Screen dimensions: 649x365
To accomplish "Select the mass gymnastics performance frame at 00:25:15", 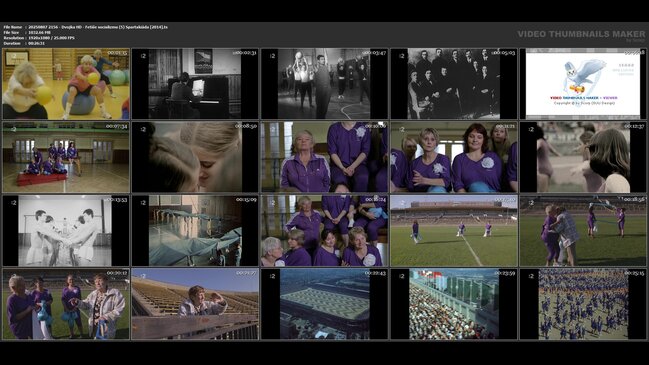I will [583, 304].
